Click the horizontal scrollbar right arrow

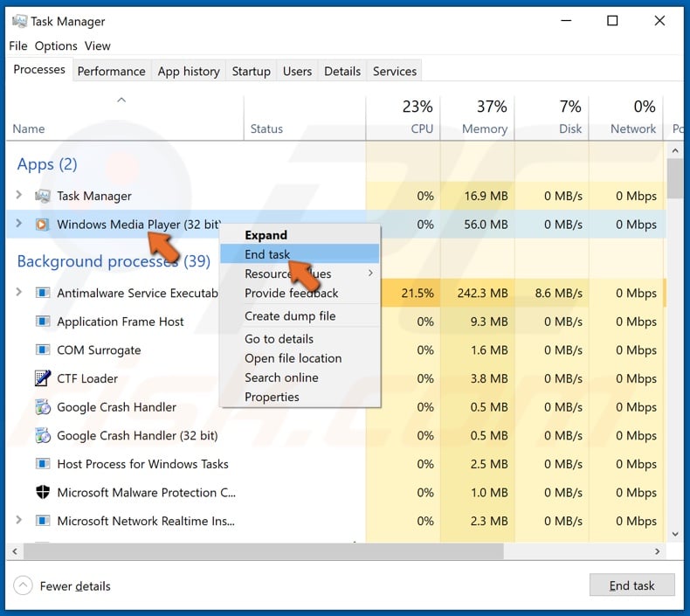(658, 551)
